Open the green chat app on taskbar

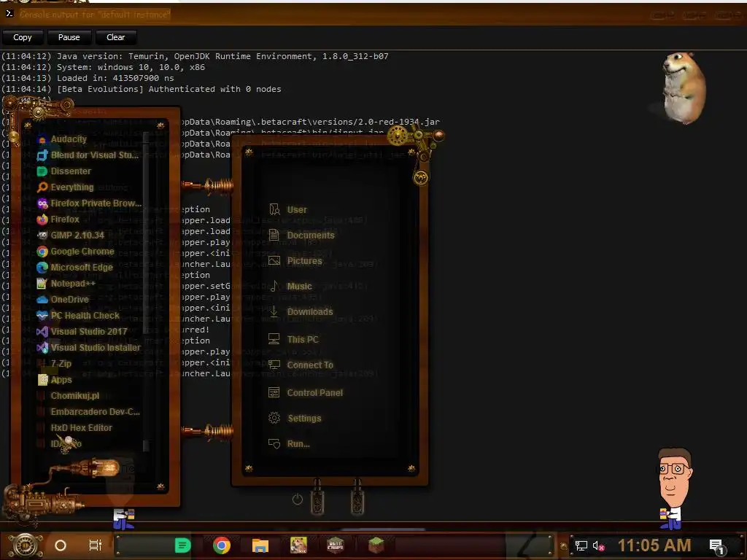coord(183,545)
